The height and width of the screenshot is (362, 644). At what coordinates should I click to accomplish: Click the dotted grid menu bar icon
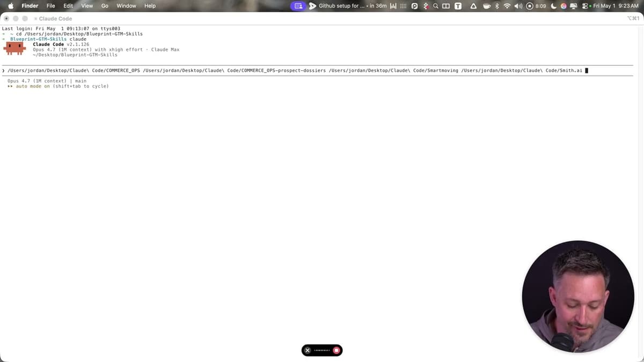[x=403, y=6]
